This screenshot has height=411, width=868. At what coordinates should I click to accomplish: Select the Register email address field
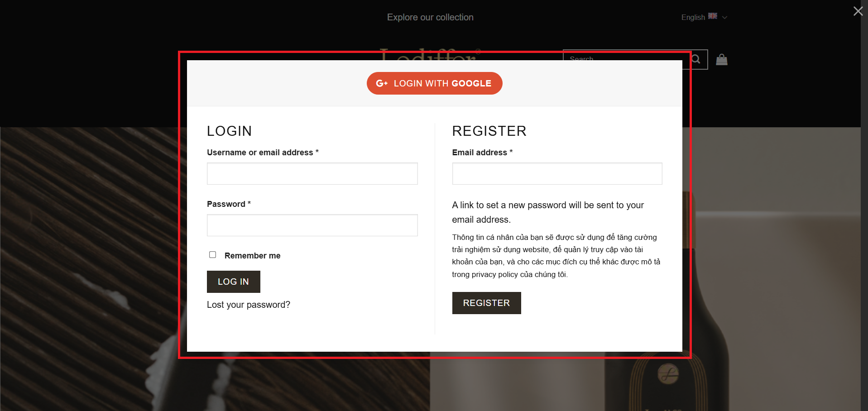(x=557, y=174)
